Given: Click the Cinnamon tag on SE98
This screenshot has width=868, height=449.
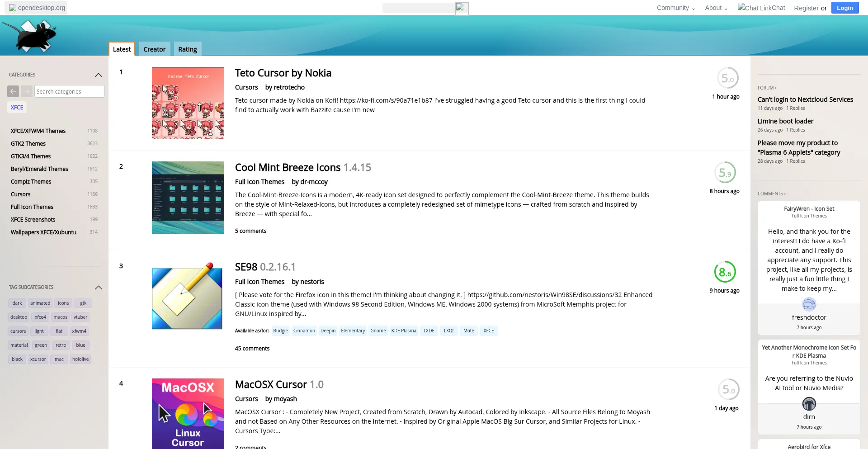Looking at the screenshot, I should point(304,331).
